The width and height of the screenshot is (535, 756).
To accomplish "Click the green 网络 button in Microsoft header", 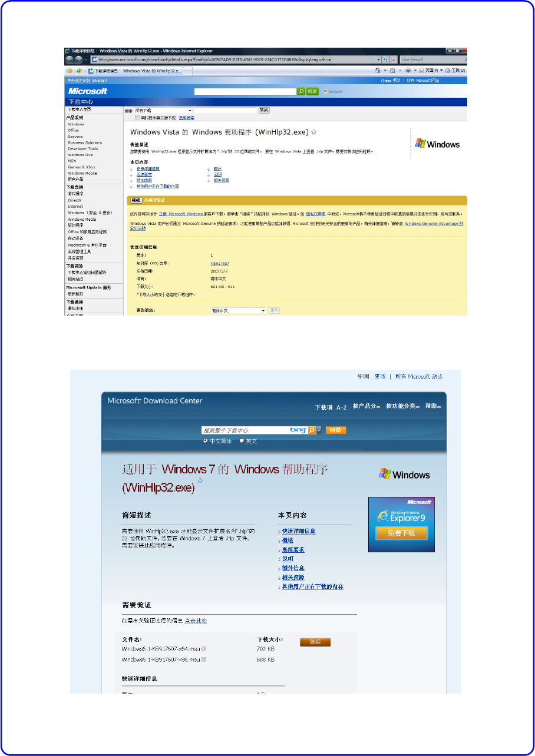I will (312, 91).
